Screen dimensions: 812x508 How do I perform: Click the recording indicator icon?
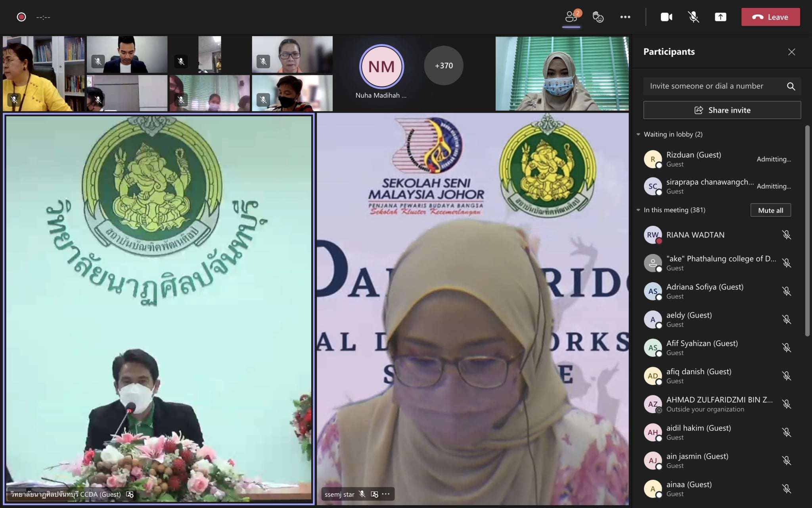tap(21, 17)
